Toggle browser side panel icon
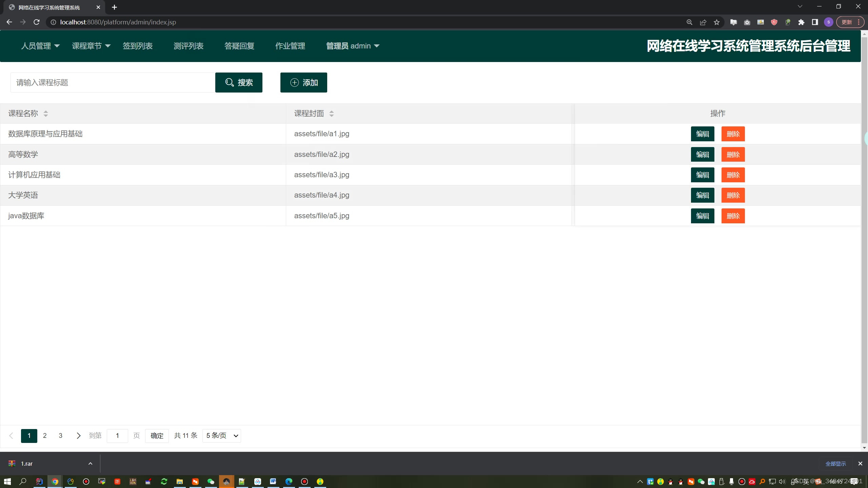This screenshot has height=488, width=868. pos(815,22)
